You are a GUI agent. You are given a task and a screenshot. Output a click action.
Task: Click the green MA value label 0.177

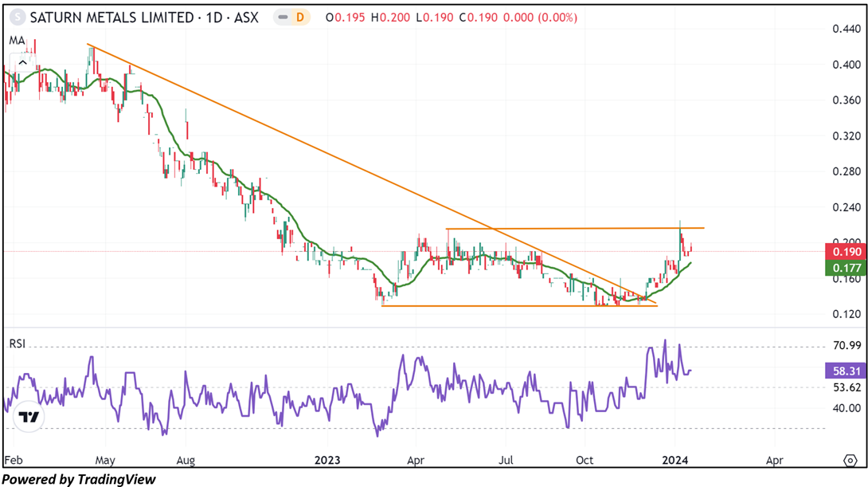tap(846, 268)
